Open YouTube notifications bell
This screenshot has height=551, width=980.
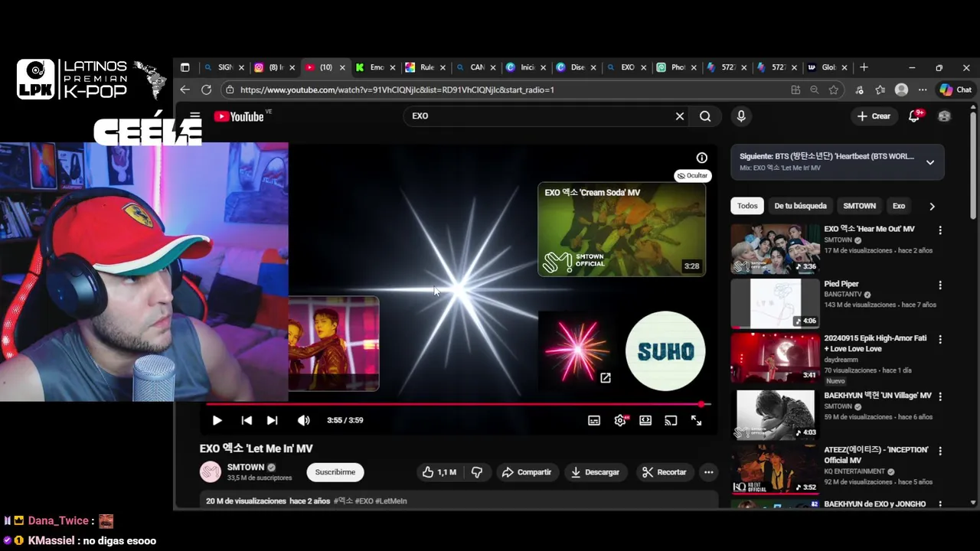(x=914, y=116)
